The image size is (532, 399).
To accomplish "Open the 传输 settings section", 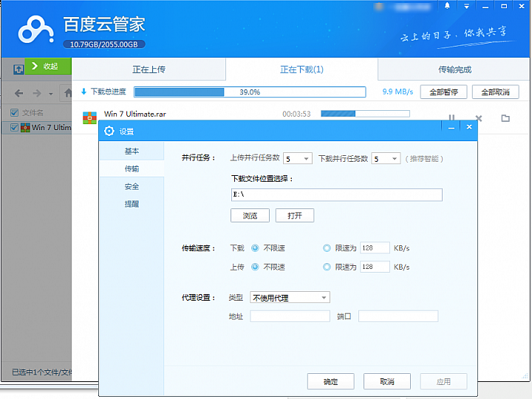I will 132,168.
